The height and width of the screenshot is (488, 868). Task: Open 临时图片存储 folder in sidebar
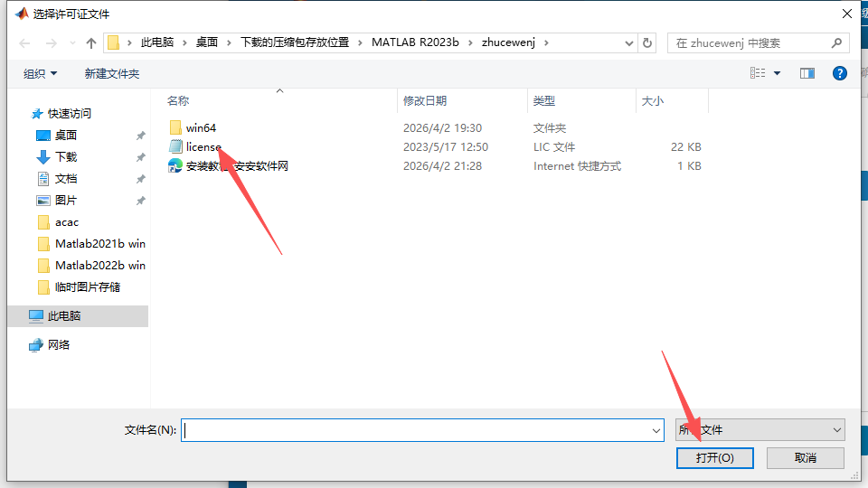88,287
